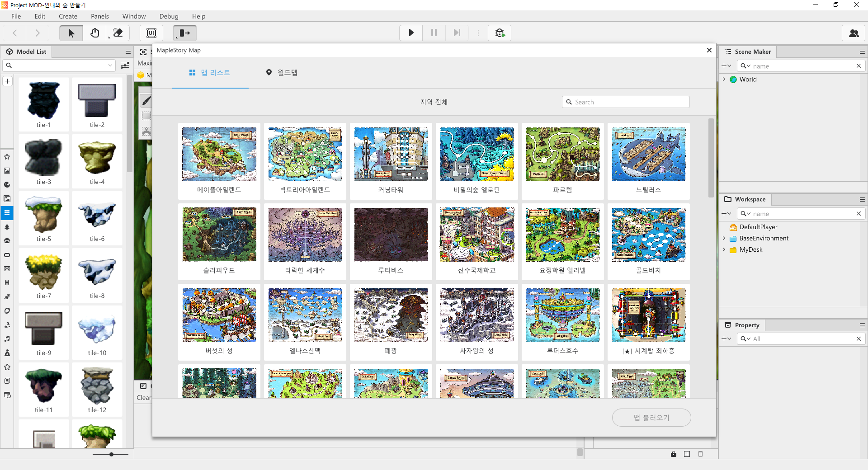Go back with the left arrow button

click(x=15, y=33)
